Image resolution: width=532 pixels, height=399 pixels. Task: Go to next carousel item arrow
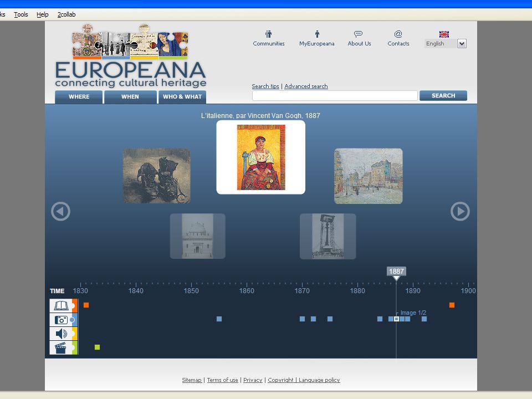pos(460,211)
